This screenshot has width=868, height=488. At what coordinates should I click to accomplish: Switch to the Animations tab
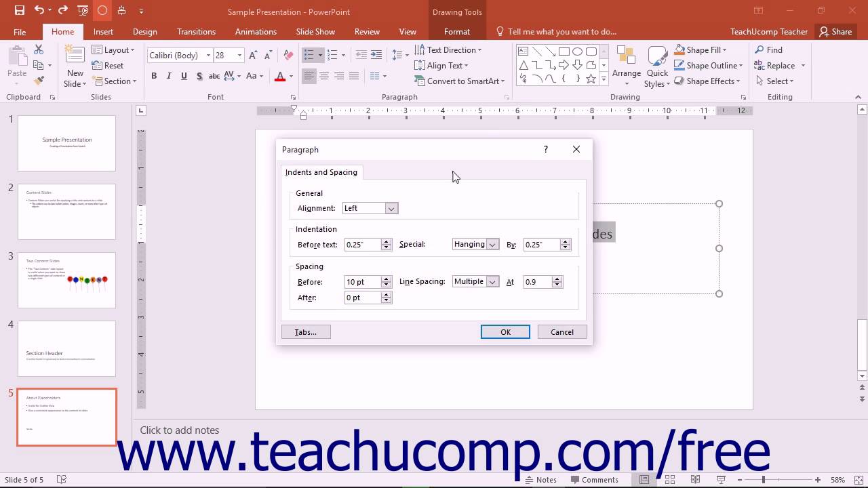[x=256, y=31]
